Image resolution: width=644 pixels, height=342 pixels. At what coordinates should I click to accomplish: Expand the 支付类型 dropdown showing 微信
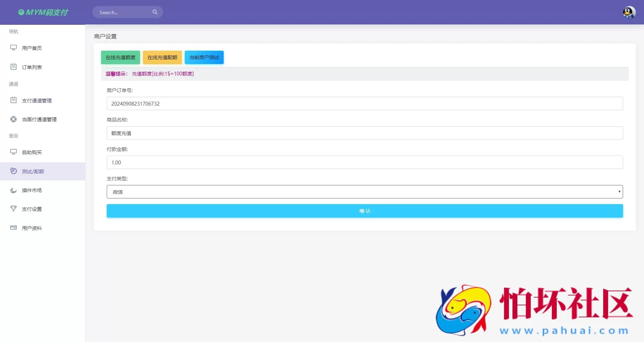(365, 192)
